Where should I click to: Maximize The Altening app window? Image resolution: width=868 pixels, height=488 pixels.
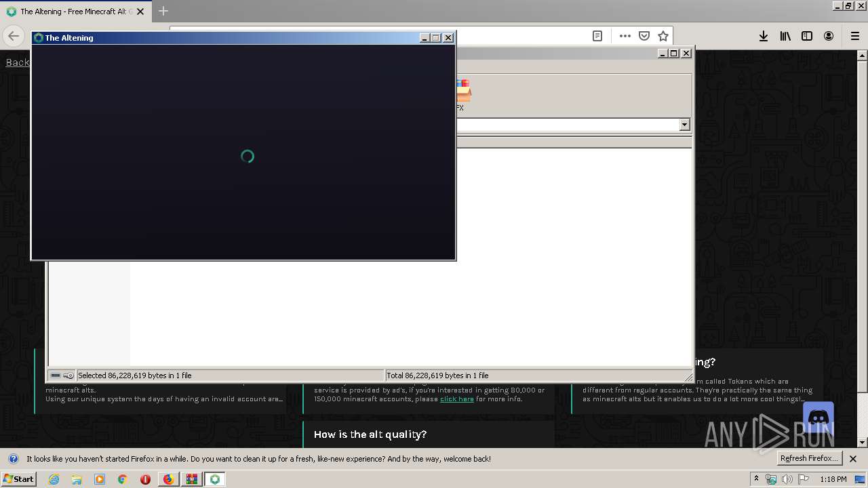pos(436,38)
